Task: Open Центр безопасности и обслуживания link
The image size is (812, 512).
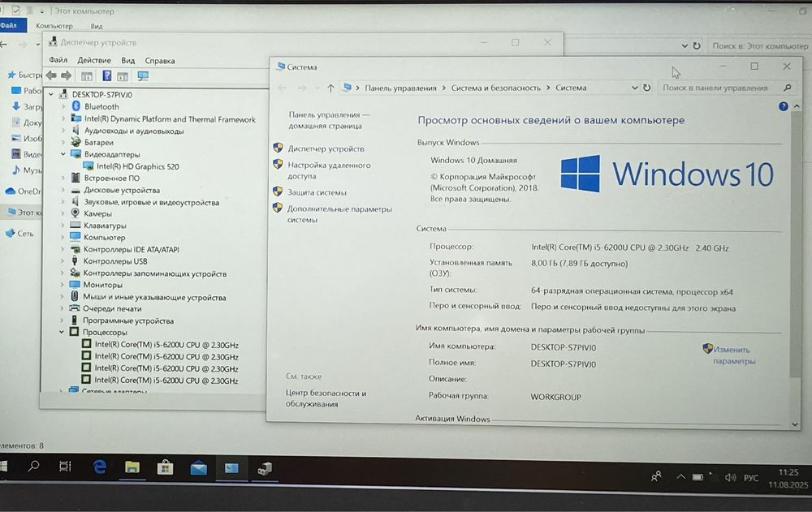Action: [x=326, y=398]
